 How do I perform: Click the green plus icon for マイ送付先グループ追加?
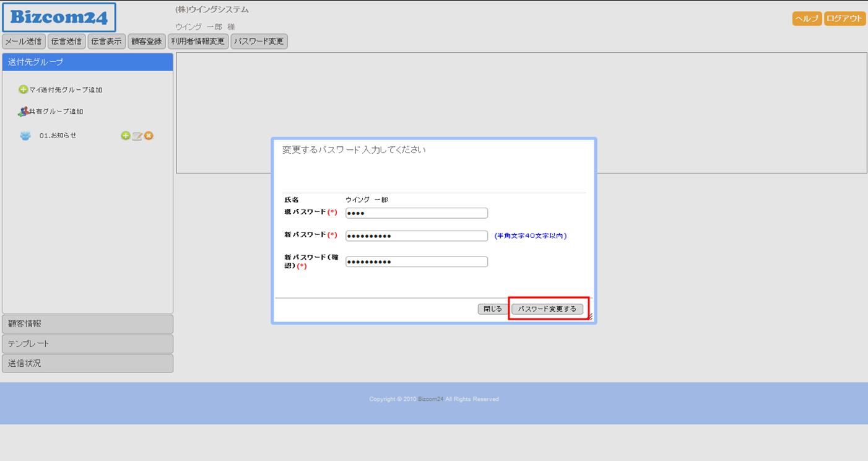pyautogui.click(x=24, y=90)
